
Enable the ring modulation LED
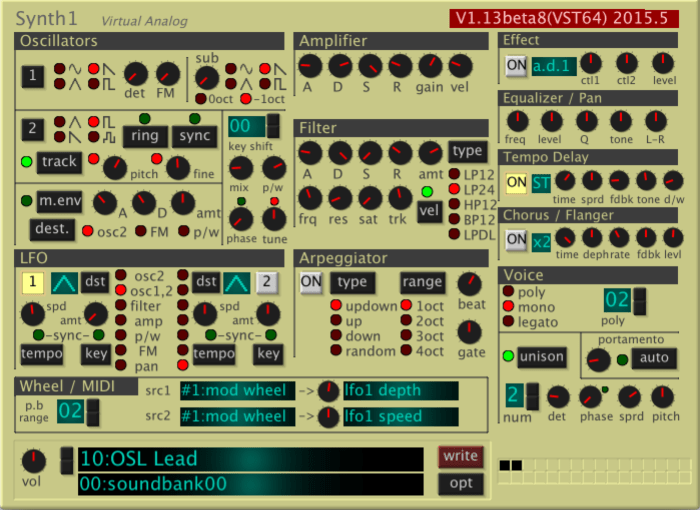pyautogui.click(x=145, y=118)
